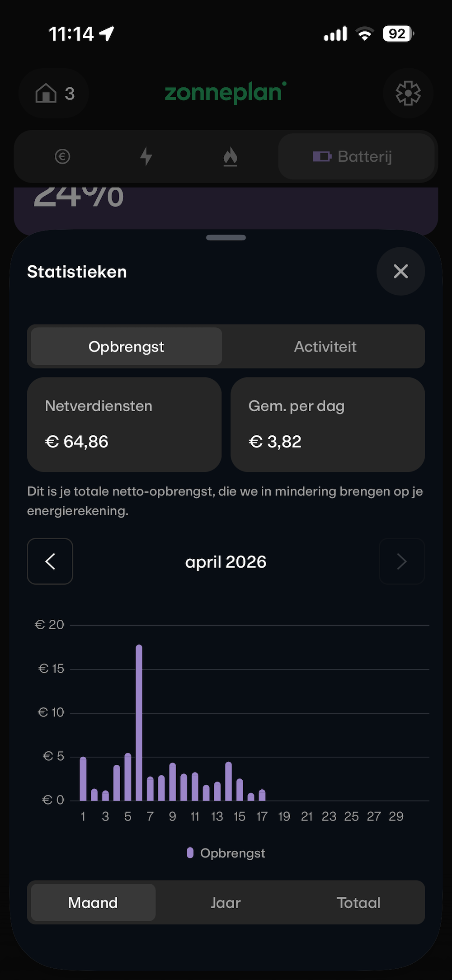Viewport: 452px width, 980px height.
Task: Switch statistics to Activiteit
Action: [325, 347]
